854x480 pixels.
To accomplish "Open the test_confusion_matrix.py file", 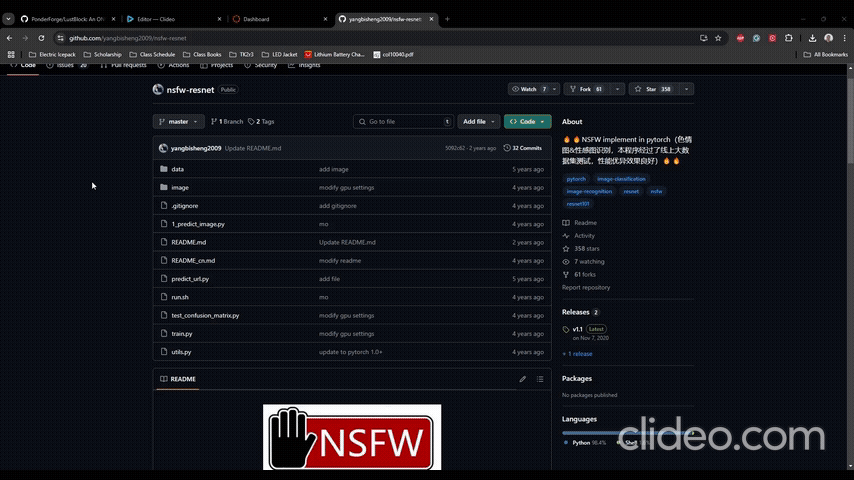I will (x=205, y=315).
